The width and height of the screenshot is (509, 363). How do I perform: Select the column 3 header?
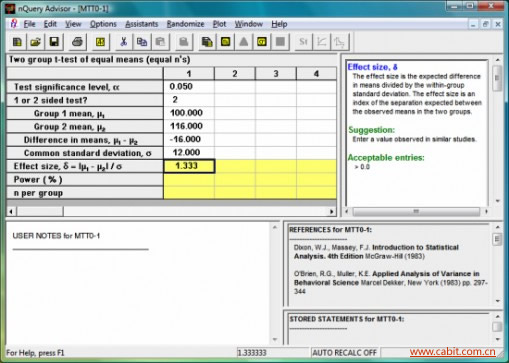[276, 74]
